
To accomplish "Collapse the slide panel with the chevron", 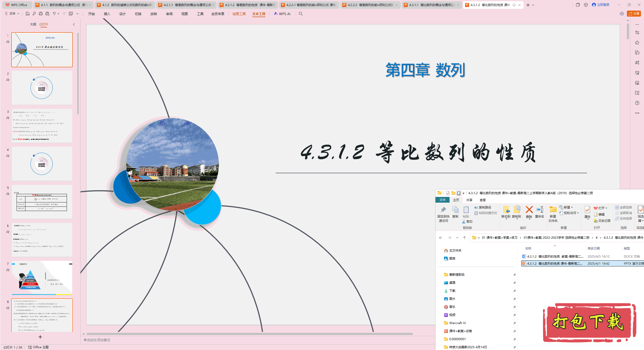I will [x=74, y=24].
